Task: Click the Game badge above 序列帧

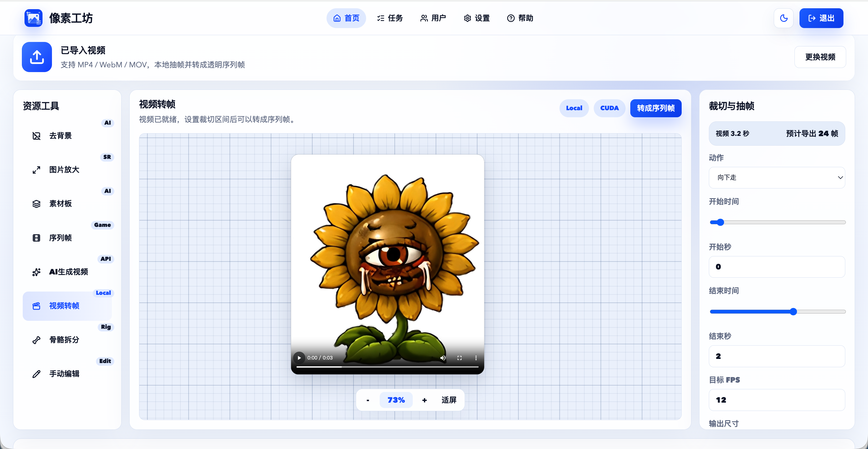Action: pyautogui.click(x=102, y=225)
